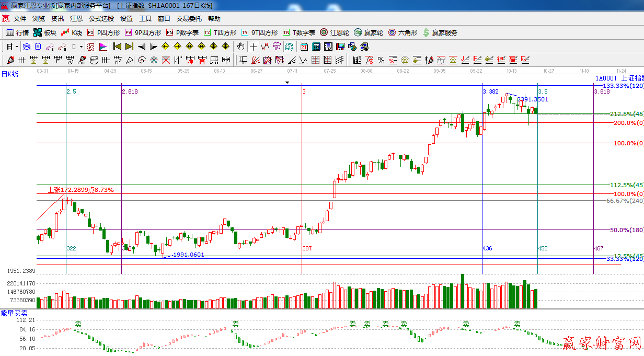Open the 公式选股 menu
The width and height of the screenshot is (644, 356).
[x=101, y=18]
